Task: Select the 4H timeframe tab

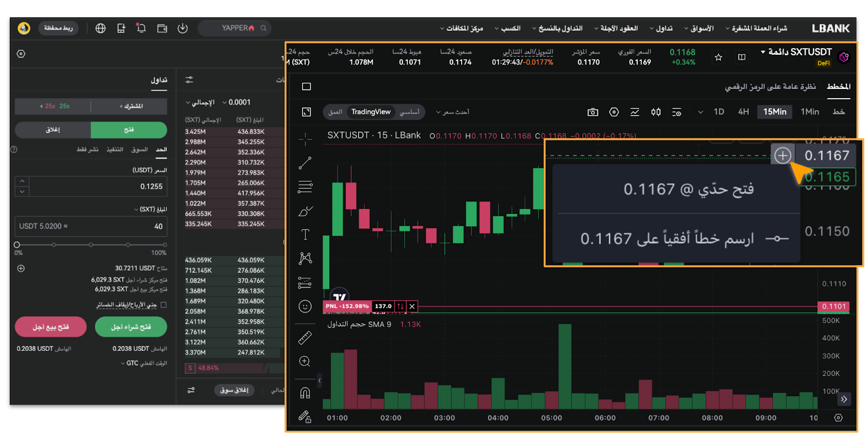Action: click(x=743, y=112)
